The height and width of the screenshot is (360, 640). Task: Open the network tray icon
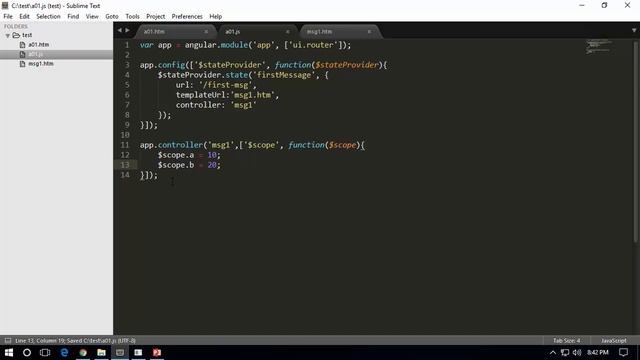click(x=565, y=352)
